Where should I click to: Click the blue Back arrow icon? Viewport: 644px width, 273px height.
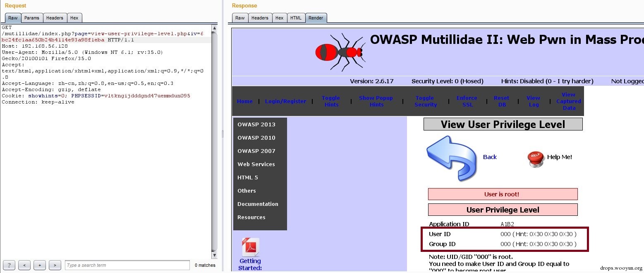(x=451, y=157)
